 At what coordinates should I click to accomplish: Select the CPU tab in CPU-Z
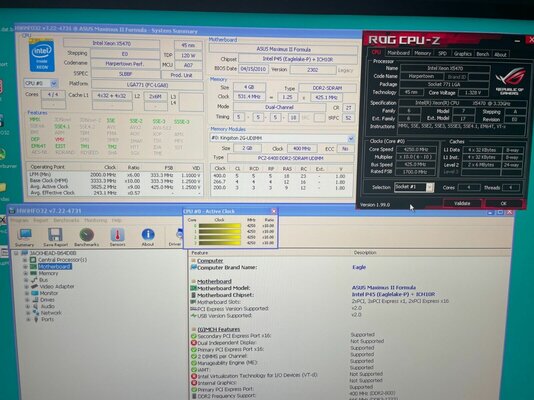click(x=376, y=52)
